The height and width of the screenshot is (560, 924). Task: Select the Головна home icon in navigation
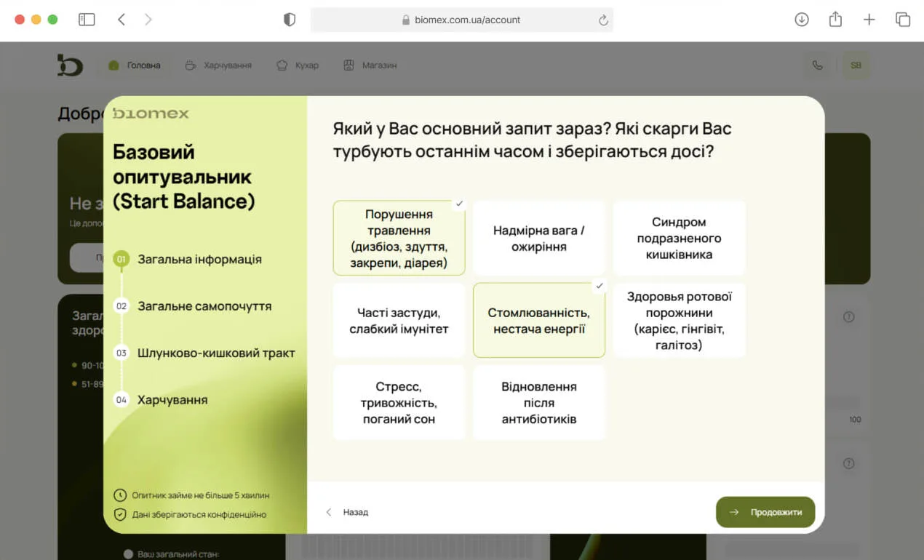(113, 65)
